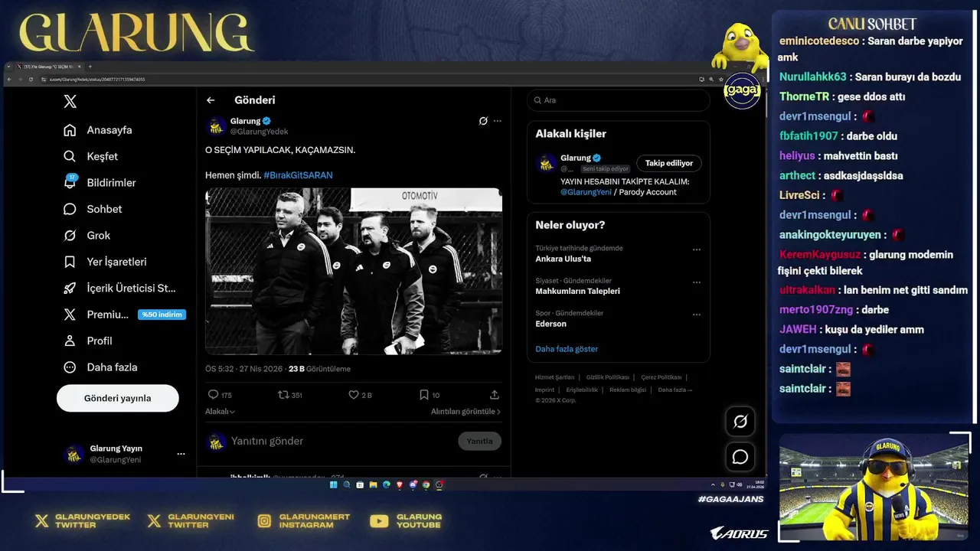Open Windows Start button on taskbar
The image size is (980, 551).
click(334, 484)
